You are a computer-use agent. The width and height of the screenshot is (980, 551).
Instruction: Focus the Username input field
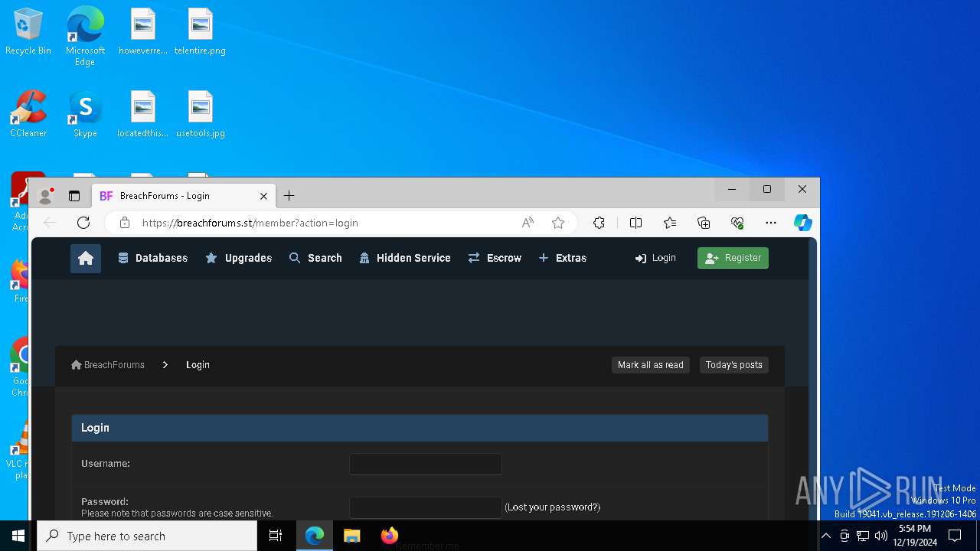[426, 464]
